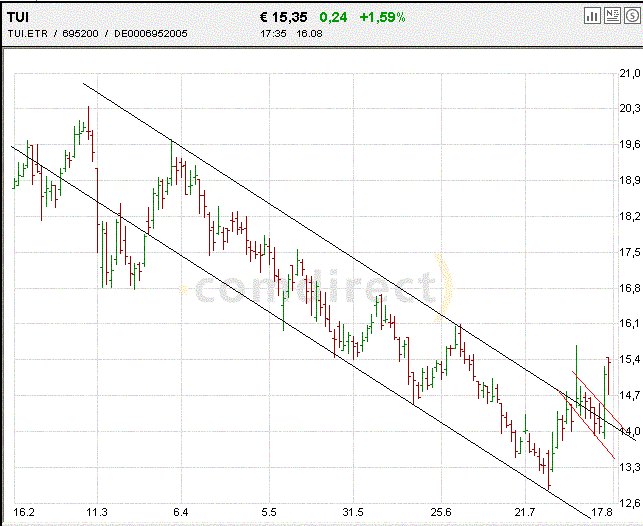Screen dimensions: 643x526
Task: Click the 5.5 date axis label
Action: 269,512
